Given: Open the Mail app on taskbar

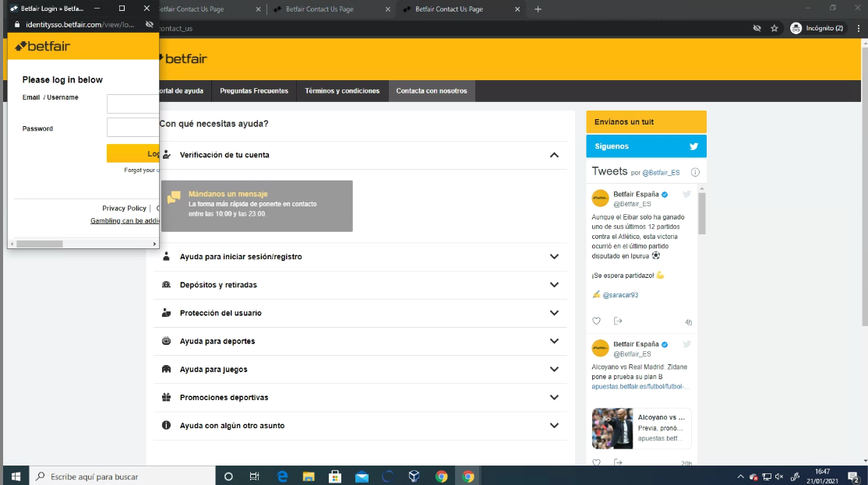Looking at the screenshot, I should (362, 476).
